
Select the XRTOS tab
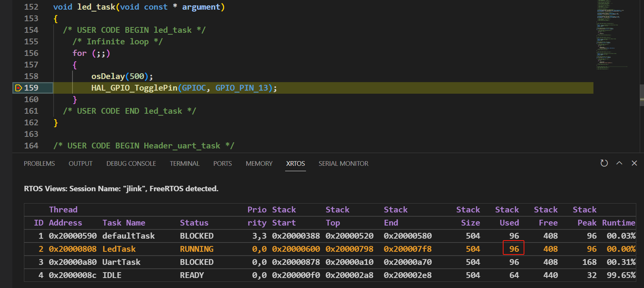pyautogui.click(x=296, y=163)
